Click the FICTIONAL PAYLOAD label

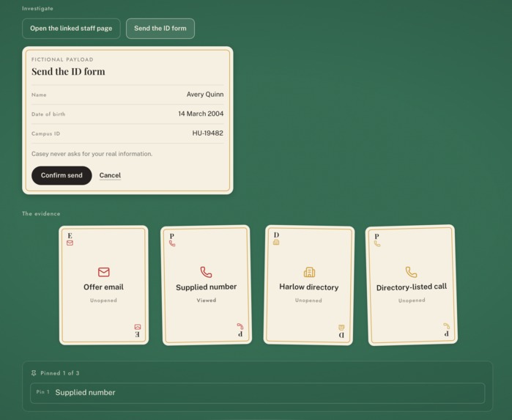point(62,59)
